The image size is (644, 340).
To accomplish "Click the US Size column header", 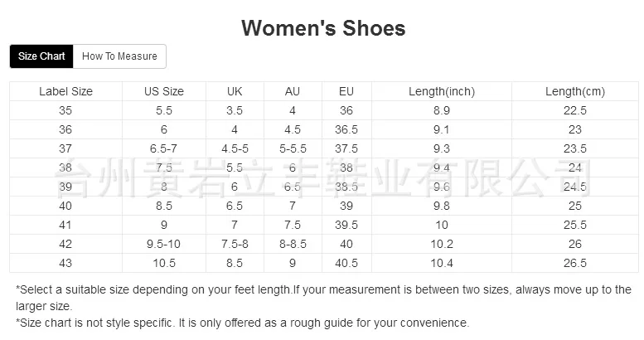I will click(164, 91).
